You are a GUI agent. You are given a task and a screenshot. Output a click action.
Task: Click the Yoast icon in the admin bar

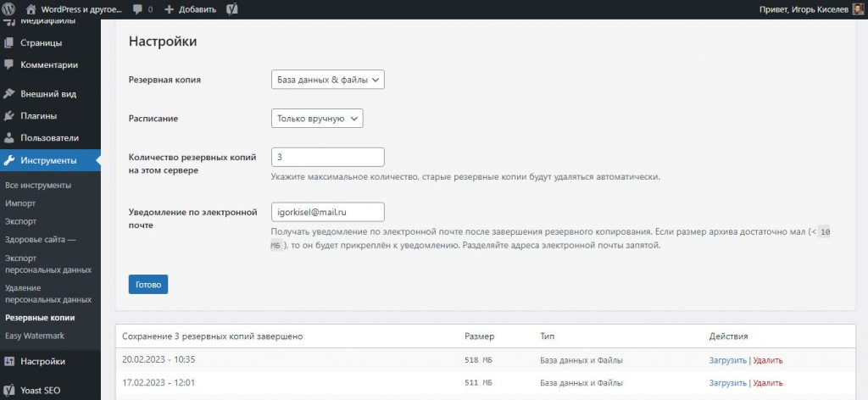click(231, 9)
